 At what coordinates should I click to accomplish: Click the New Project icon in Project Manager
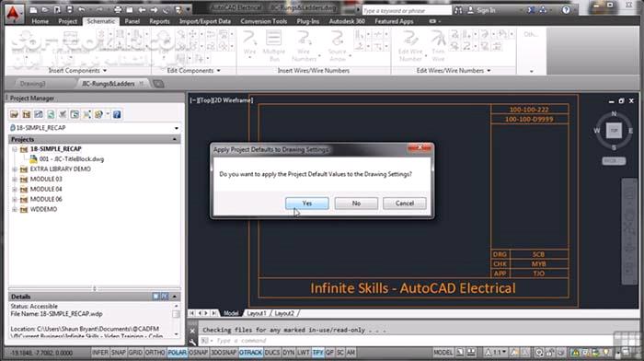pos(27,114)
